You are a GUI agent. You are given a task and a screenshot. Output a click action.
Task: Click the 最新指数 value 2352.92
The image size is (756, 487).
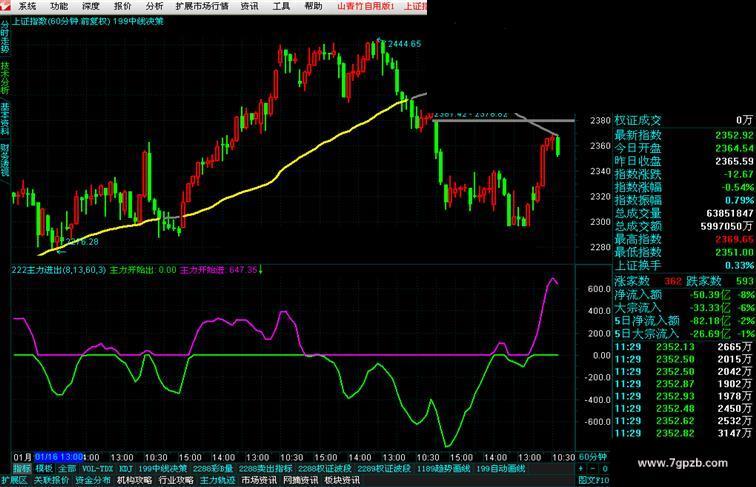coord(734,135)
